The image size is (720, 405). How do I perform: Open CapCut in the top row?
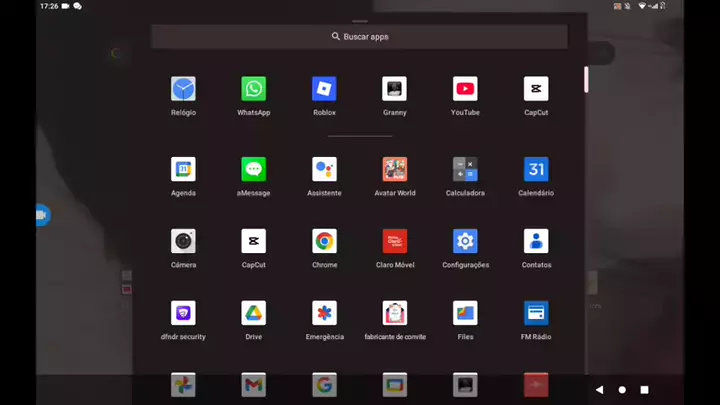(536, 89)
